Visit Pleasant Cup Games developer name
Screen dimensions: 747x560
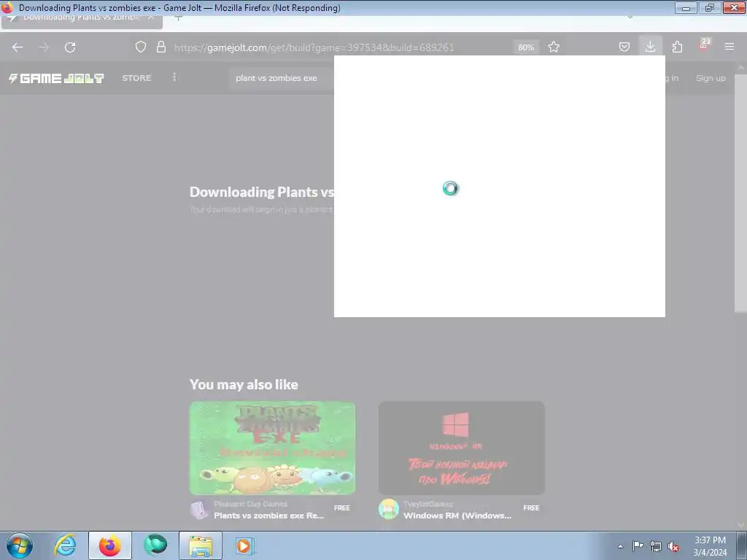[x=251, y=504]
